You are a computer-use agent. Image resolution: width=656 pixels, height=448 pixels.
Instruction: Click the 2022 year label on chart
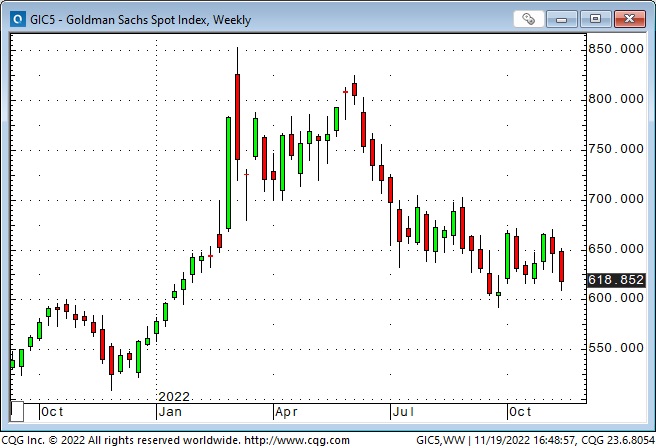click(x=174, y=397)
